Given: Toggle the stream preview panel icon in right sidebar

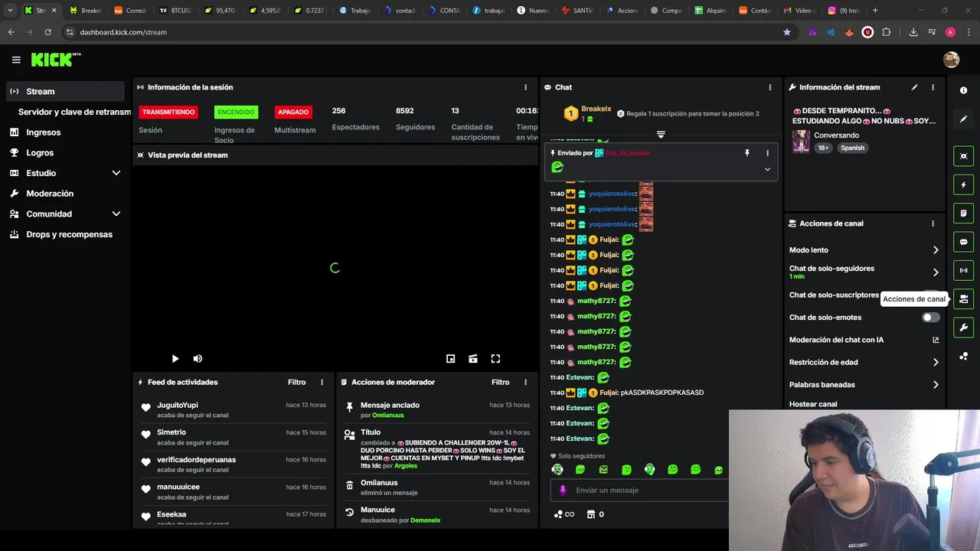Looking at the screenshot, I should point(963,156).
